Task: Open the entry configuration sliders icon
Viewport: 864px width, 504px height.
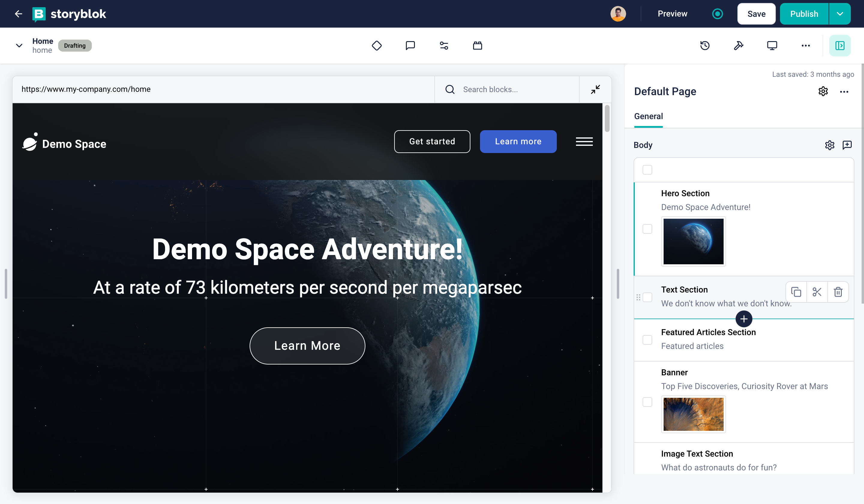Action: coord(444,46)
